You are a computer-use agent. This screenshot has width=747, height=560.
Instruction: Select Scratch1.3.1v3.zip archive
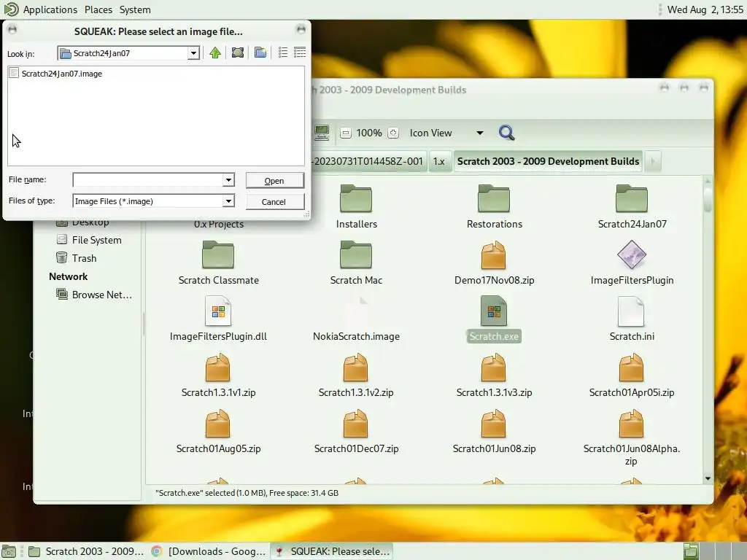coord(494,376)
